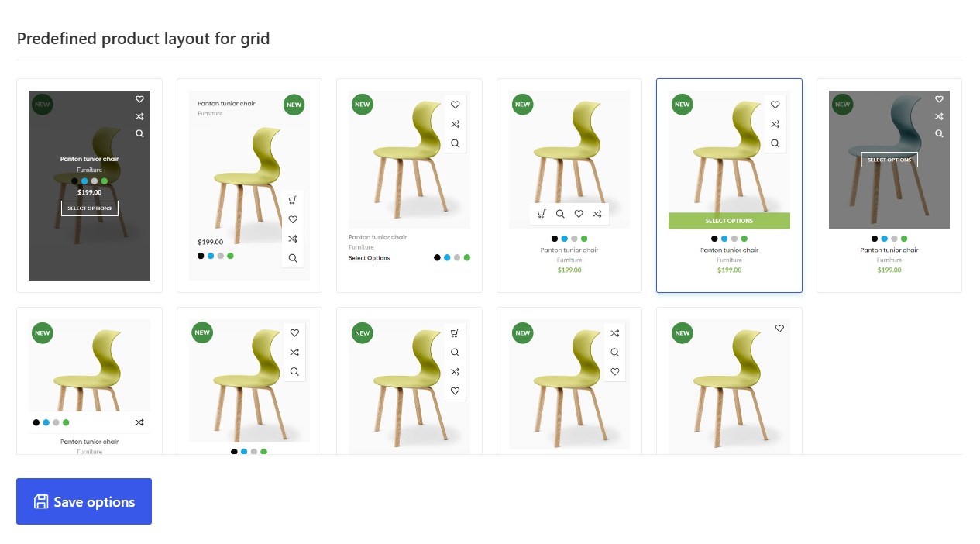This screenshot has height=544, width=980.
Task: Click green swatch under the gray overlay layout
Action: click(x=904, y=239)
